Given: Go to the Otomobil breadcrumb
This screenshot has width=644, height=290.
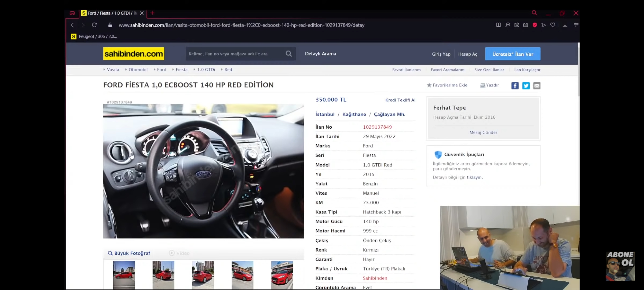Looking at the screenshot, I should pyautogui.click(x=138, y=70).
